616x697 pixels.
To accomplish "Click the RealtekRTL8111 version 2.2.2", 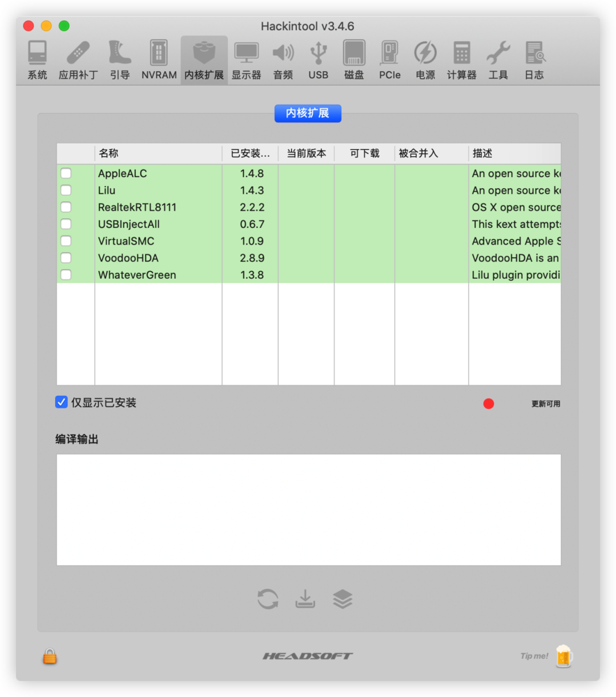I will pyautogui.click(x=252, y=207).
